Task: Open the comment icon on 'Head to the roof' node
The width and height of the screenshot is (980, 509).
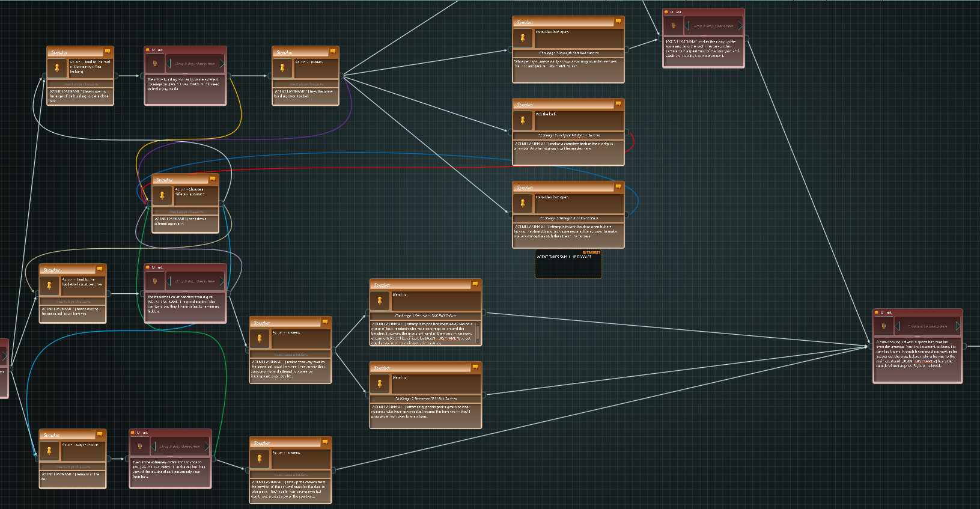Action: point(108,52)
